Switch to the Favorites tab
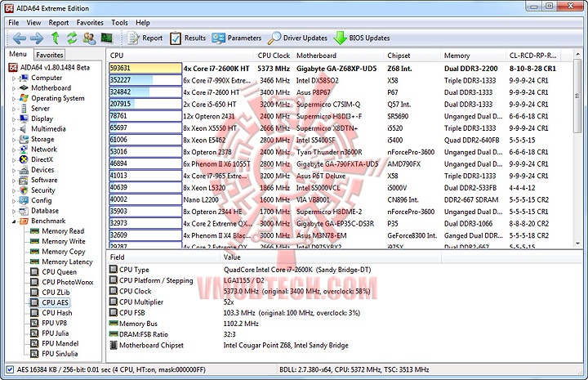Screen dimensions: 588x380 pyautogui.click(x=50, y=55)
